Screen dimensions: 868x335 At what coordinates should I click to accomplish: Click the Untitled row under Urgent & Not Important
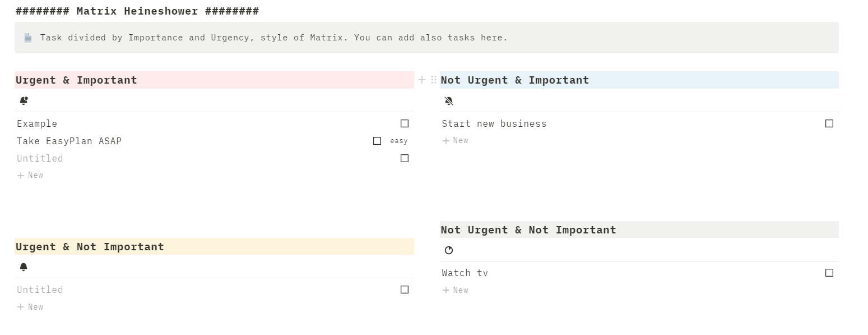(39, 290)
